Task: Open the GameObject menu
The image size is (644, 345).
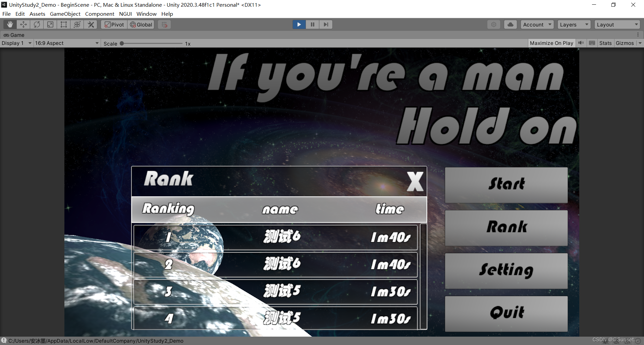Action: click(x=65, y=14)
